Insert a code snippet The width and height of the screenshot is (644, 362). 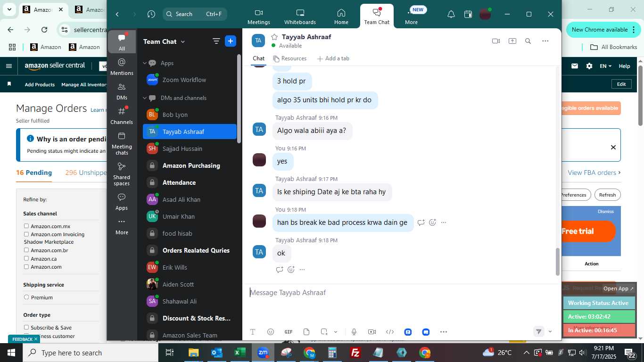point(390,332)
